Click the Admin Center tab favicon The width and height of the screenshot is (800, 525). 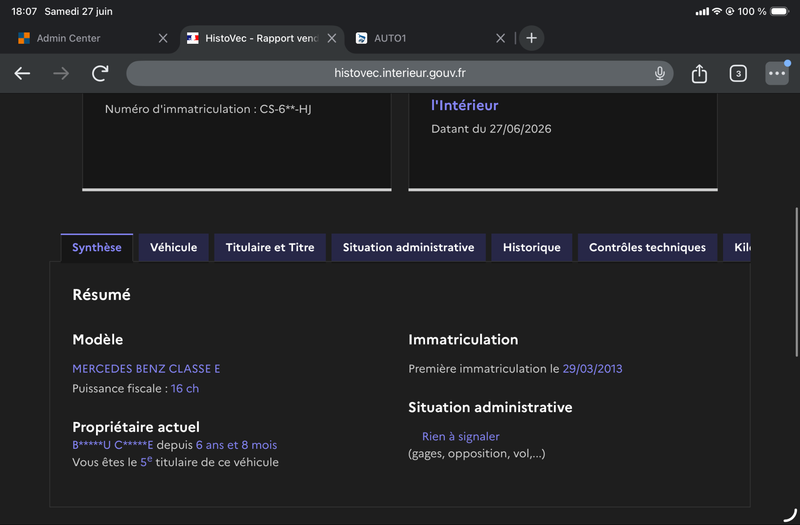pyautogui.click(x=24, y=38)
